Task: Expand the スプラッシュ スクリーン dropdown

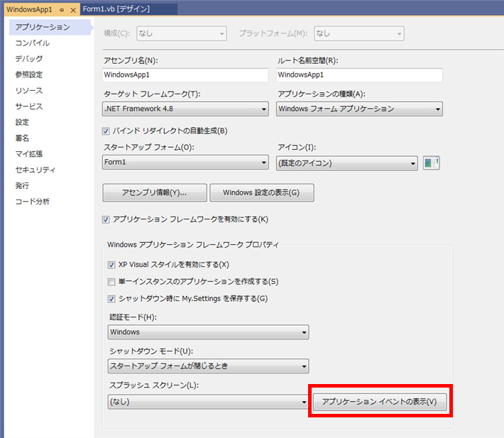Action: pos(208,402)
